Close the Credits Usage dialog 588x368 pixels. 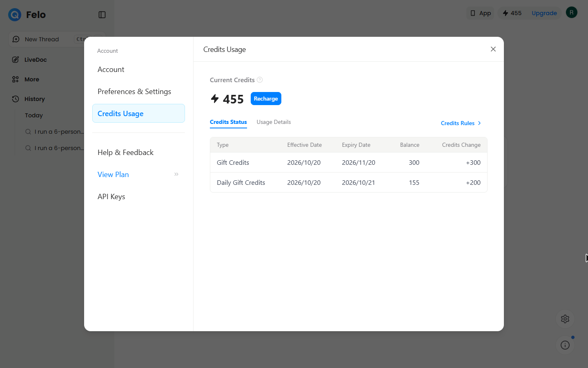(x=493, y=49)
